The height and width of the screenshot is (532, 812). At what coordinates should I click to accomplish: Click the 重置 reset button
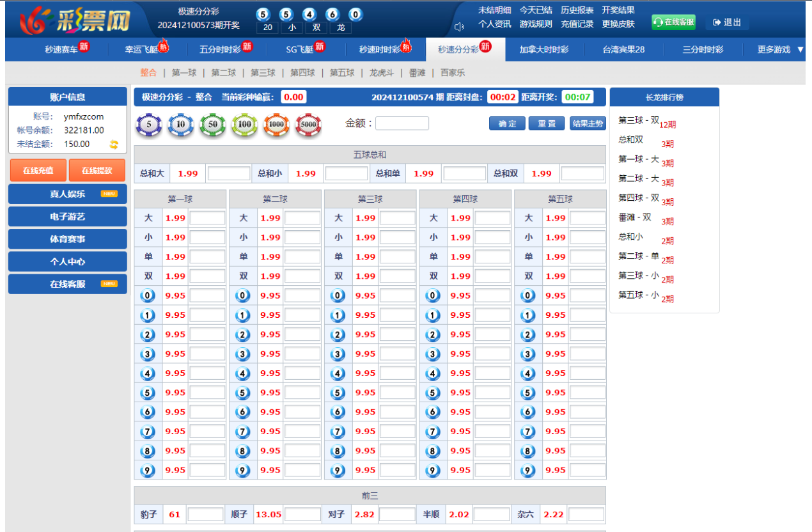547,123
